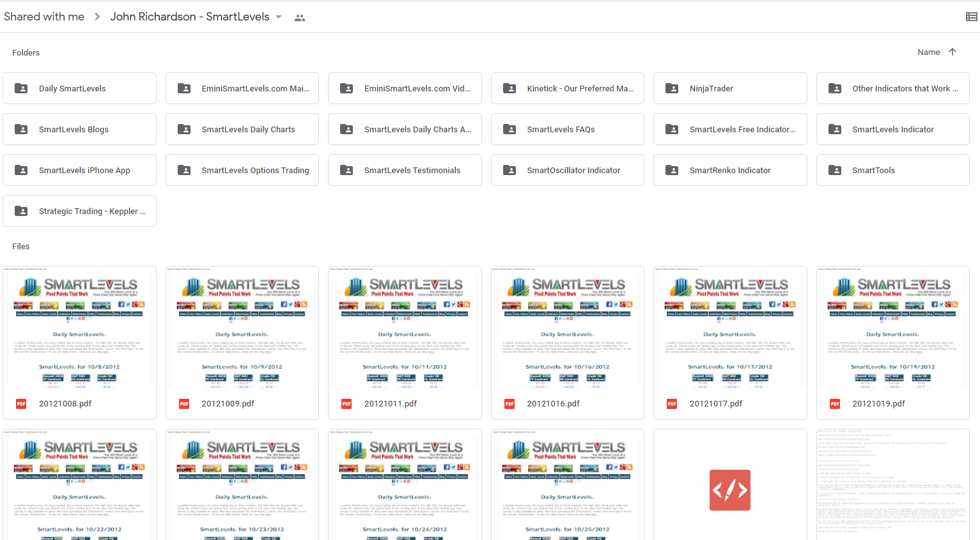Click the 20121008.pdf file name
Viewport: 980px width, 540px height.
[65, 404]
